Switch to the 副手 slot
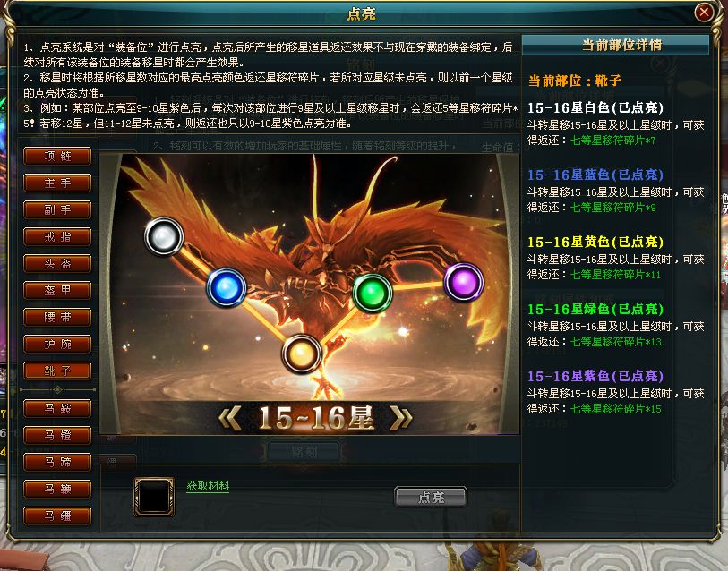This screenshot has width=728, height=571. [x=57, y=209]
